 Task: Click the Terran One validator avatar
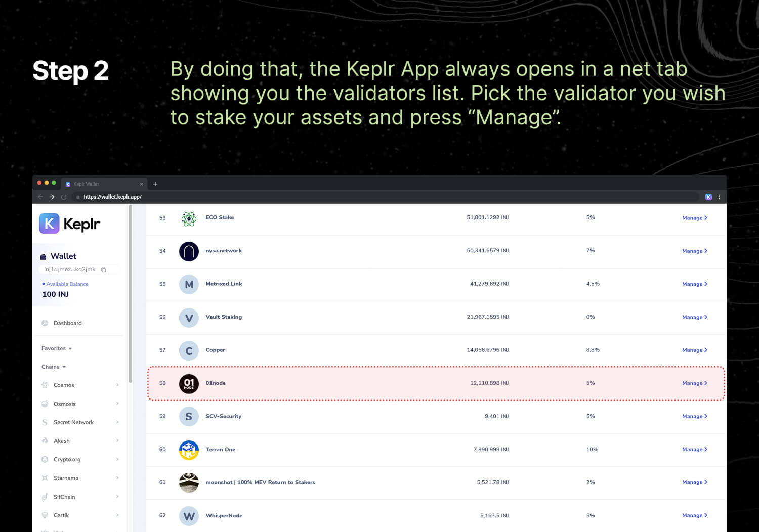tap(189, 450)
